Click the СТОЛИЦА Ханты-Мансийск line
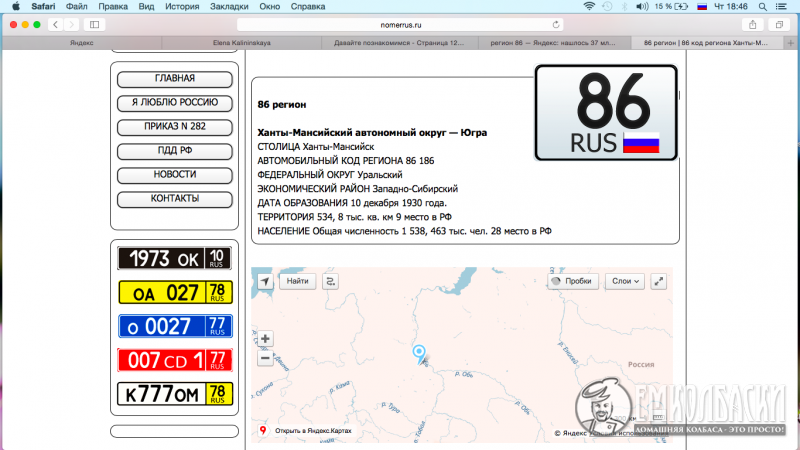This screenshot has height=450, width=800. coord(316,147)
